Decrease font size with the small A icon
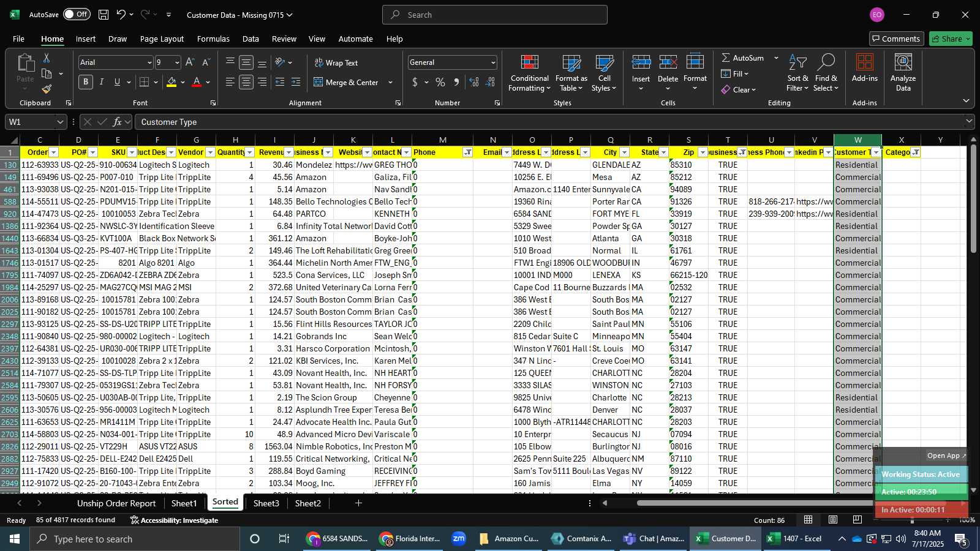This screenshot has height=551, width=980. pyautogui.click(x=206, y=62)
